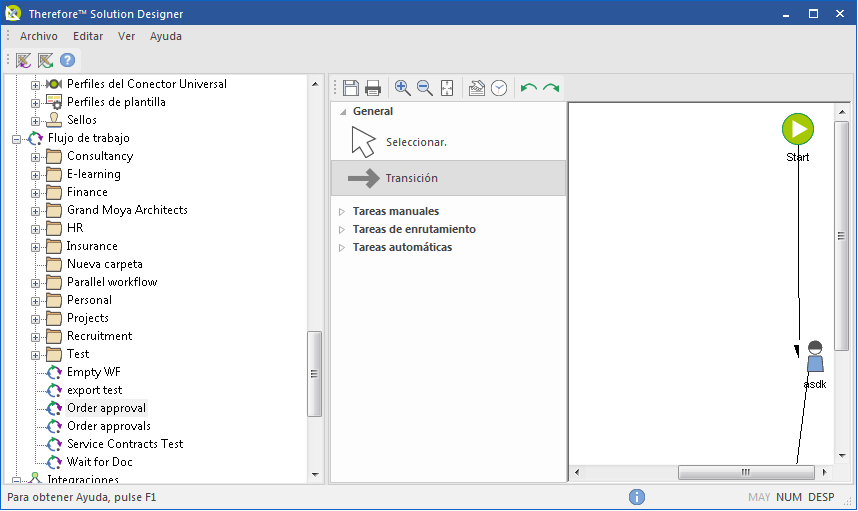Click the export test workflow icon
The image size is (858, 511).
pos(54,390)
